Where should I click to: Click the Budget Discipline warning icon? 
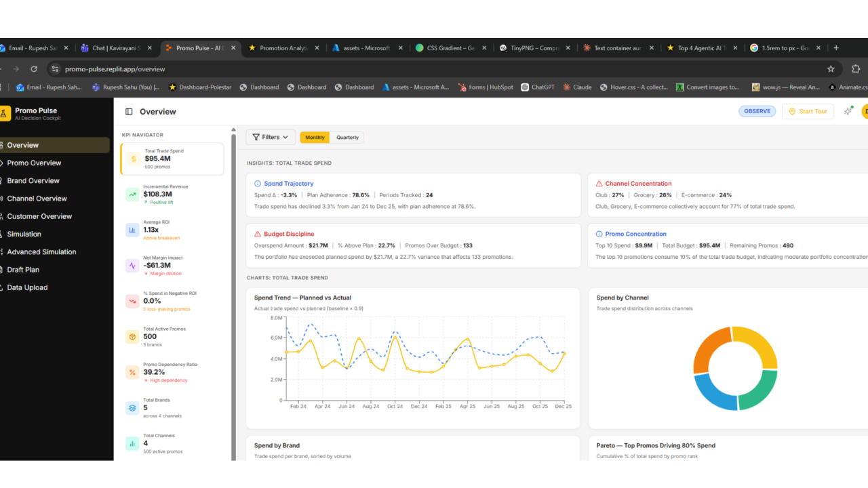[258, 234]
